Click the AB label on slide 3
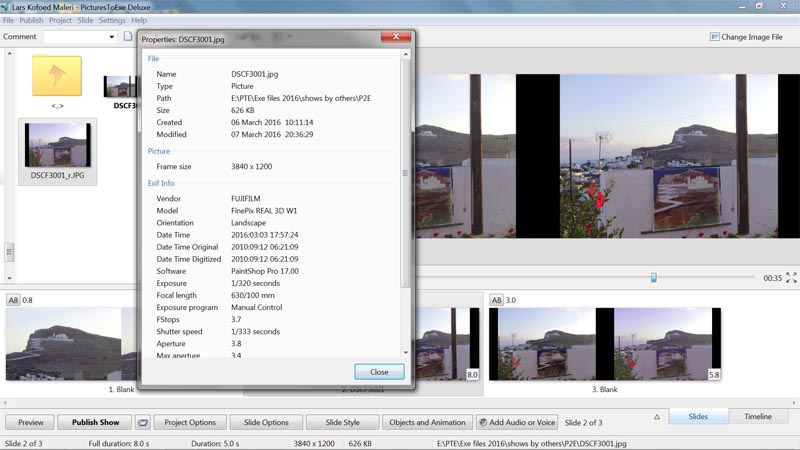Viewport: 800px width, 450px height. tap(496, 300)
